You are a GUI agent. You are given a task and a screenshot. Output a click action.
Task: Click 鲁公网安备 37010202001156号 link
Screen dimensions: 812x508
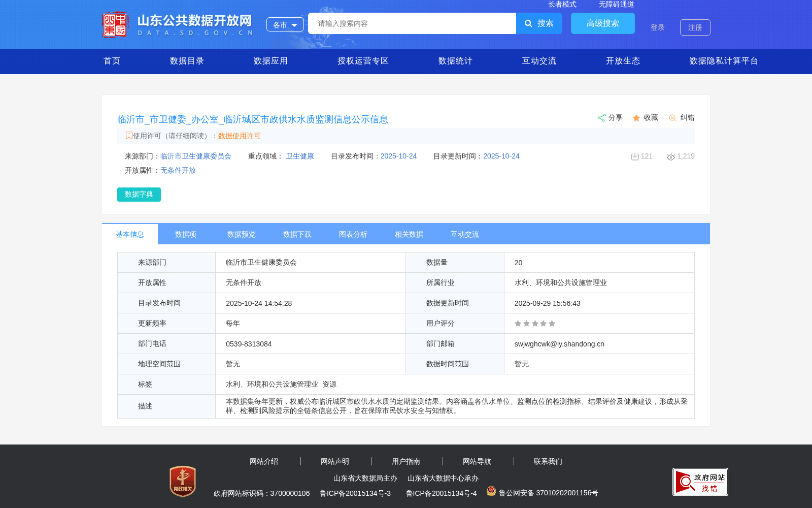click(x=549, y=493)
